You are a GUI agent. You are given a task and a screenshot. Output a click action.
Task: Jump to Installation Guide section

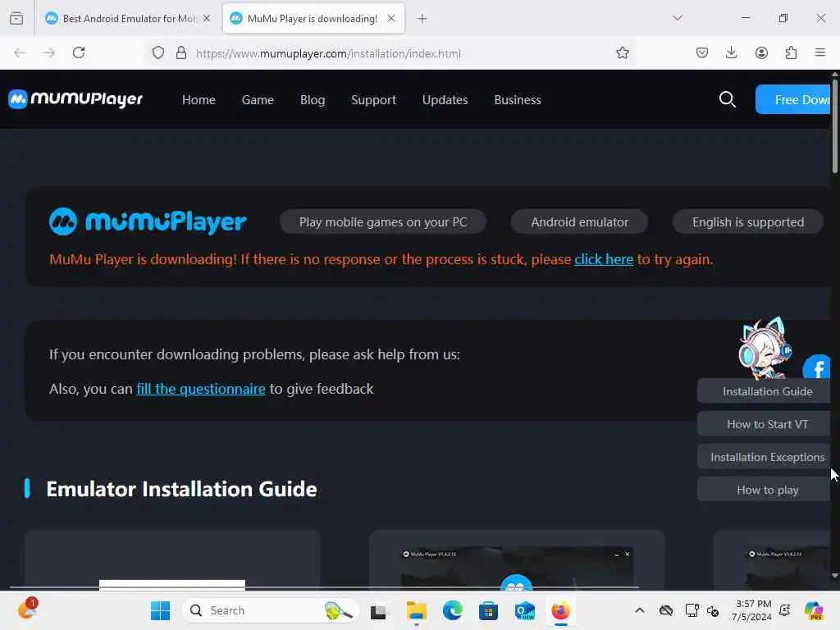point(765,391)
